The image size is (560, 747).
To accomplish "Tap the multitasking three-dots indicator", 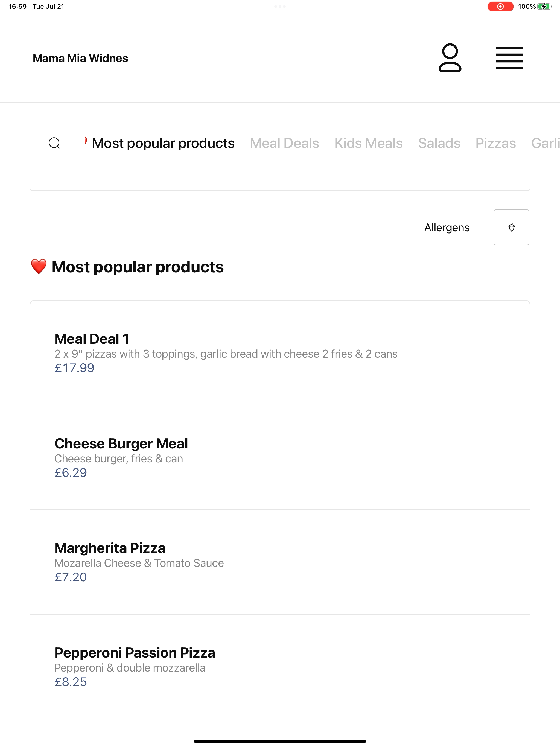I will (280, 6).
